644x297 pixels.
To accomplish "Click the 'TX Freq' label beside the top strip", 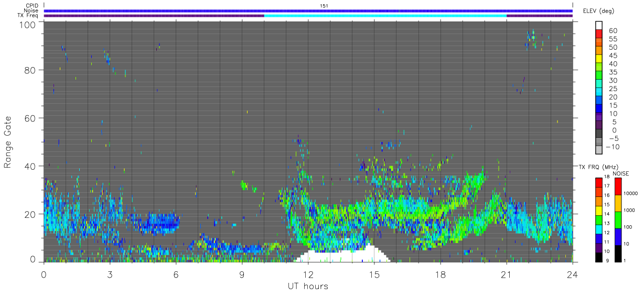I will [28, 16].
